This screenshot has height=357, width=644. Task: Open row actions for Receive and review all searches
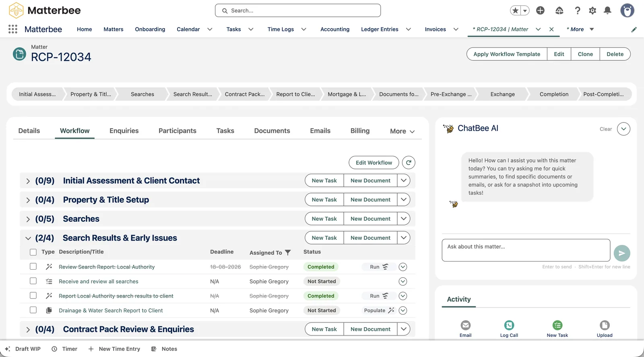tap(402, 281)
